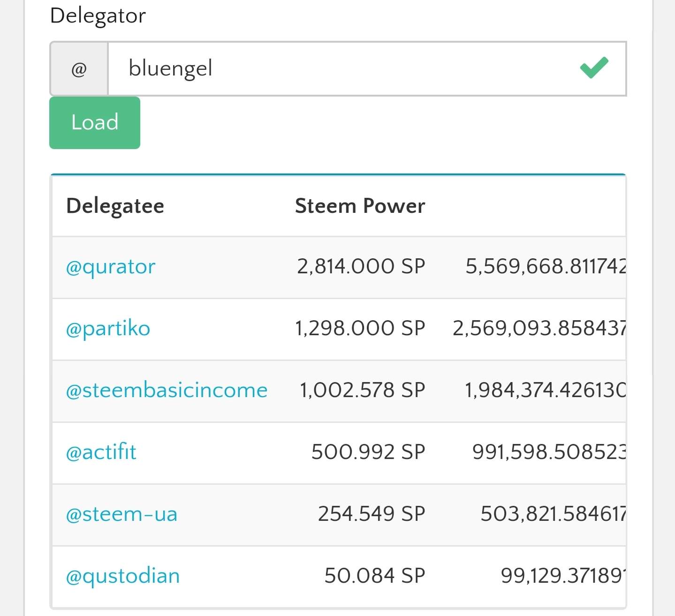Click the Delegator field label
The width and height of the screenshot is (675, 616).
(x=98, y=15)
